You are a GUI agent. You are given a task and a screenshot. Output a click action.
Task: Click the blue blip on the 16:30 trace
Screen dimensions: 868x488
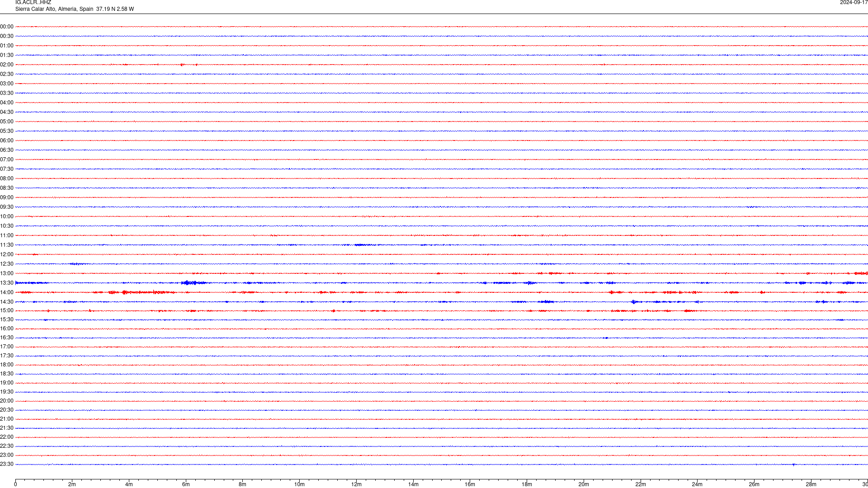tap(606, 338)
